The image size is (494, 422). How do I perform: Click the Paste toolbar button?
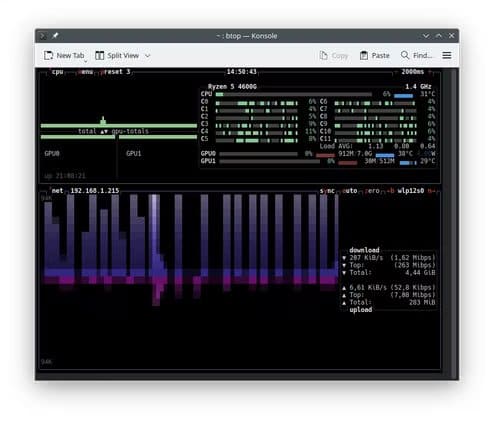coord(375,55)
